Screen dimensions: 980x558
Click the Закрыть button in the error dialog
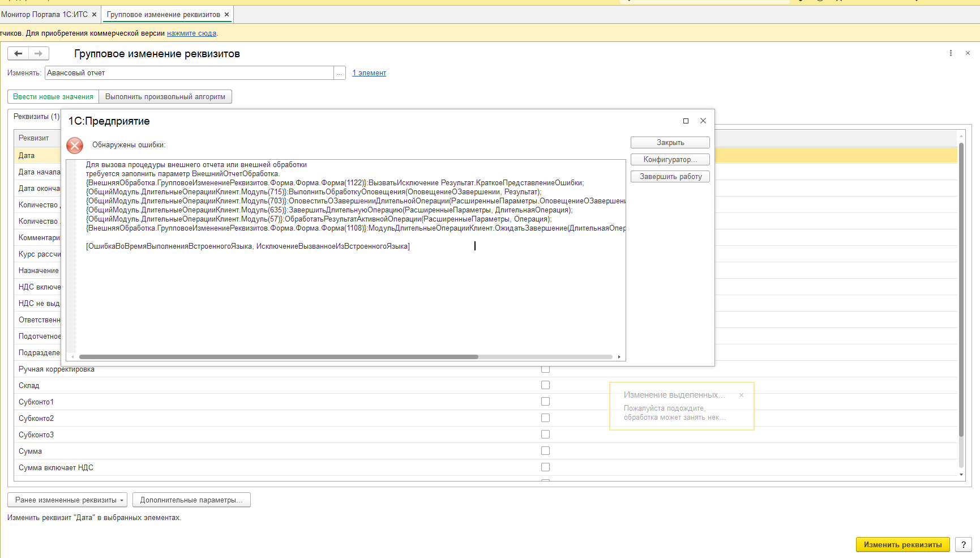coord(670,143)
